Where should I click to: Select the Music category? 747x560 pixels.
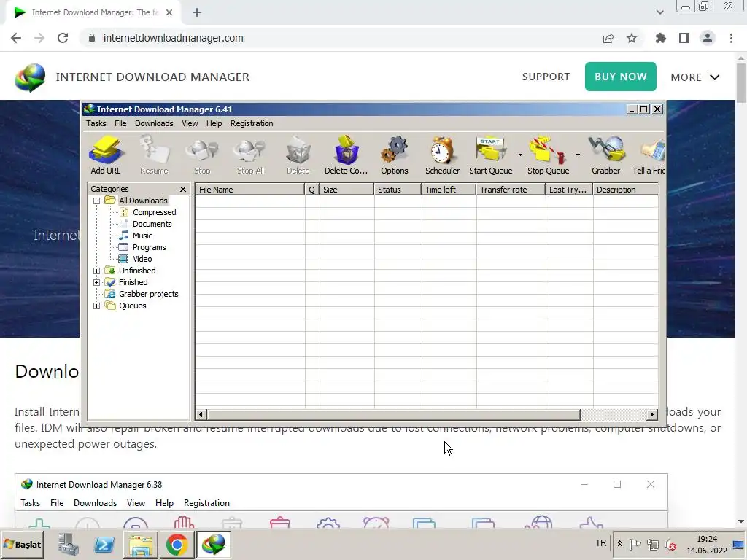[142, 236]
